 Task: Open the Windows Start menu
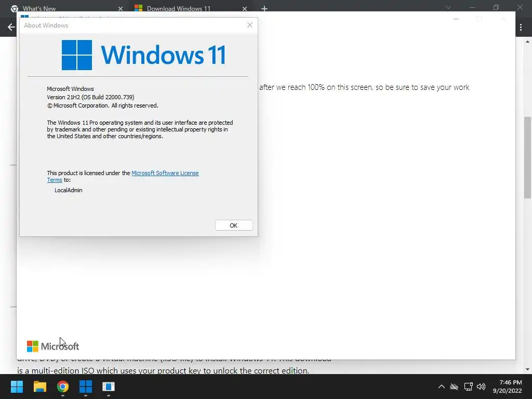point(17,387)
